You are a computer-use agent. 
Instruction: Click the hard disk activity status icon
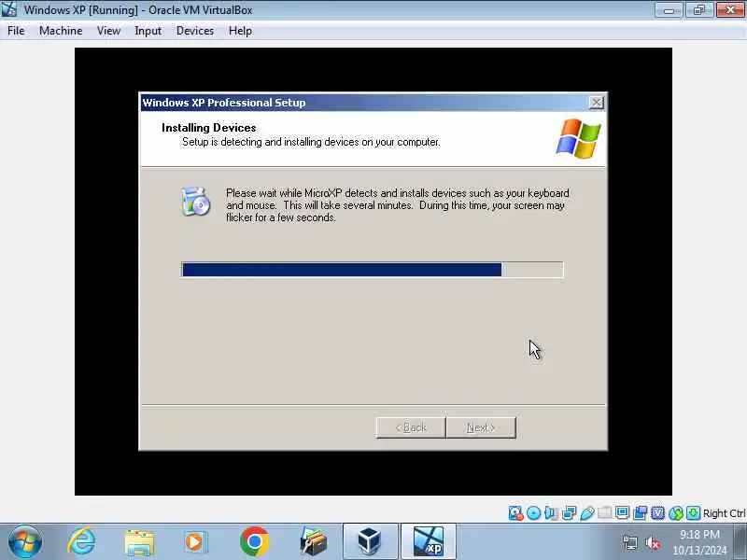516,512
